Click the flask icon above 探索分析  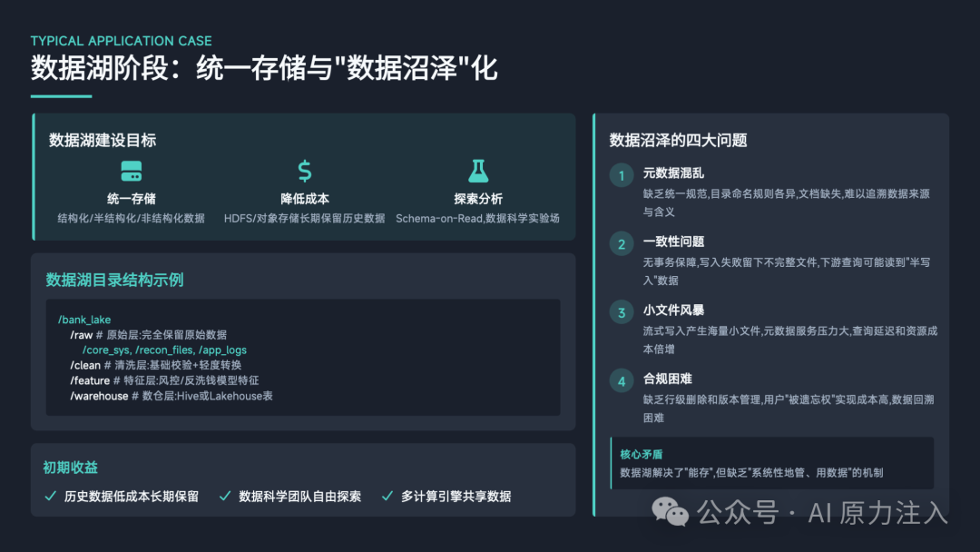pos(478,171)
